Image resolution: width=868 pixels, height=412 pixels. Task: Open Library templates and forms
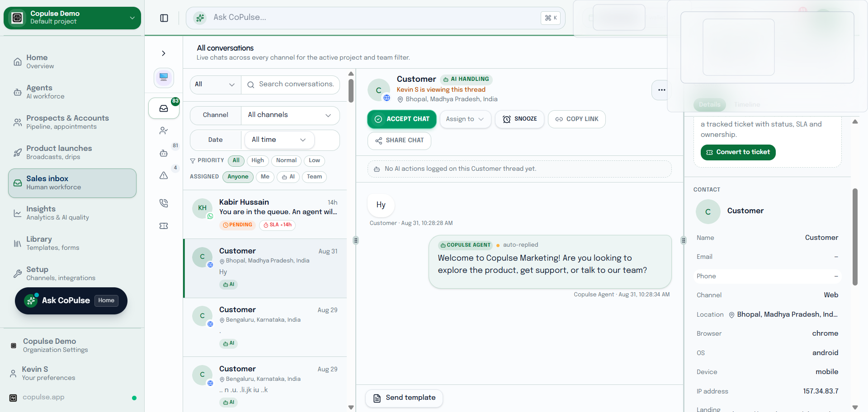pyautogui.click(x=72, y=243)
